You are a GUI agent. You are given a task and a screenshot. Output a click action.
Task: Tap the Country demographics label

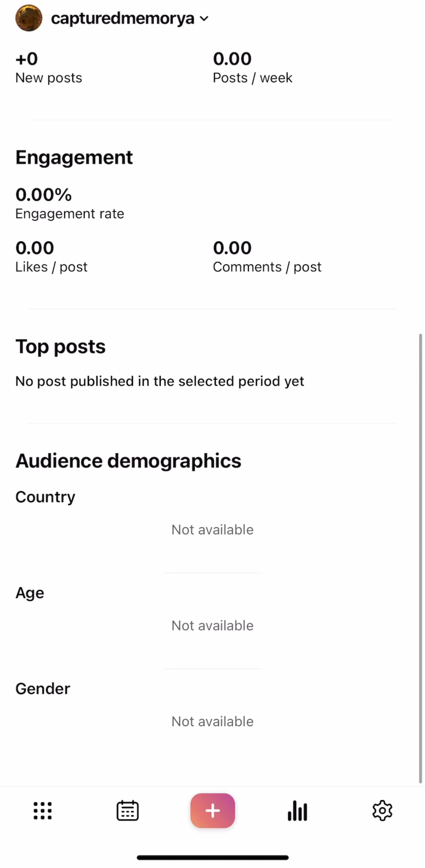[45, 497]
